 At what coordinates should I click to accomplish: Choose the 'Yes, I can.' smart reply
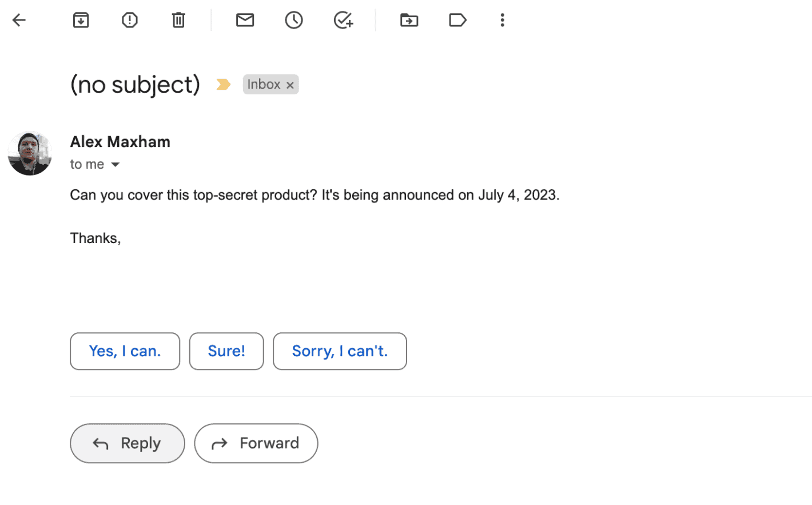pyautogui.click(x=125, y=351)
